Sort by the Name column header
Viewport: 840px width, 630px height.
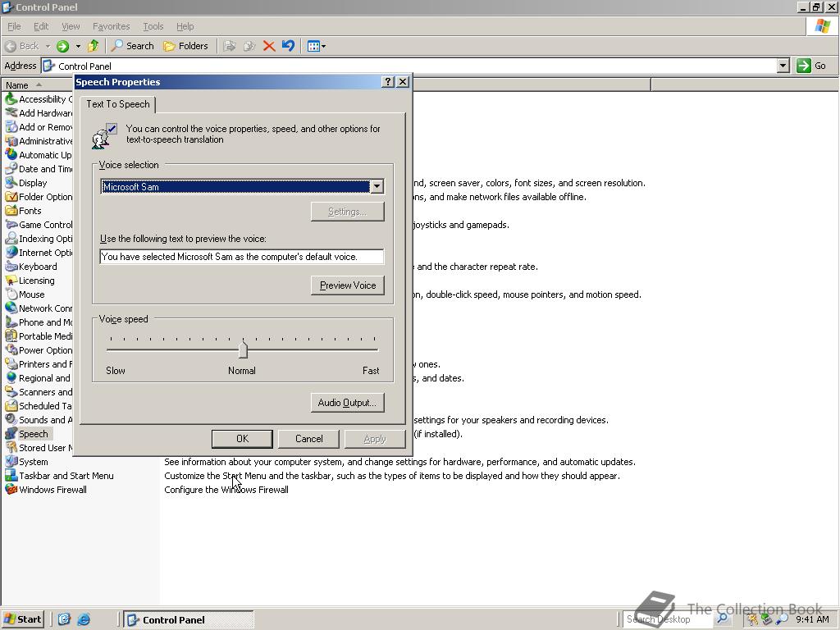[38, 84]
